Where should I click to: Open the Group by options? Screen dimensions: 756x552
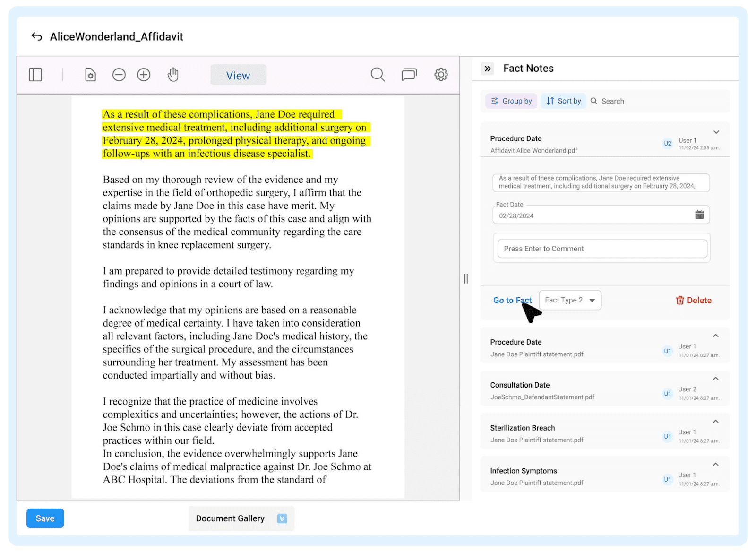click(511, 101)
